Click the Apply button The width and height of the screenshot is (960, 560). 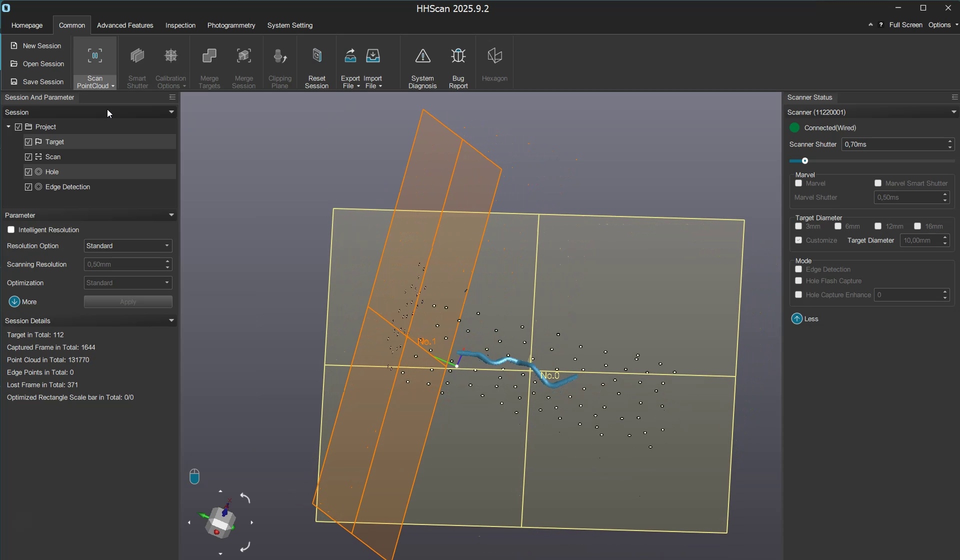coord(128,301)
